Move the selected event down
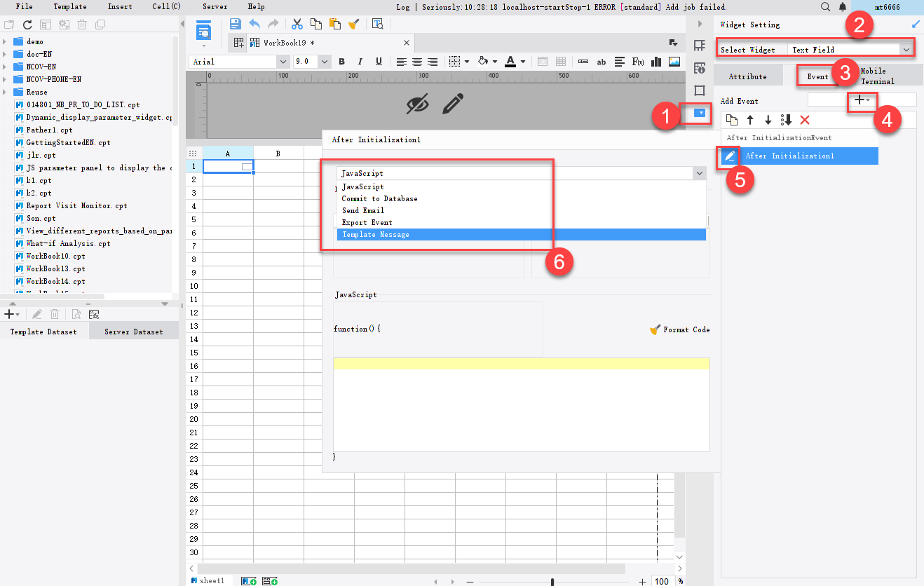Screen dimensions: 924x586 pos(768,120)
